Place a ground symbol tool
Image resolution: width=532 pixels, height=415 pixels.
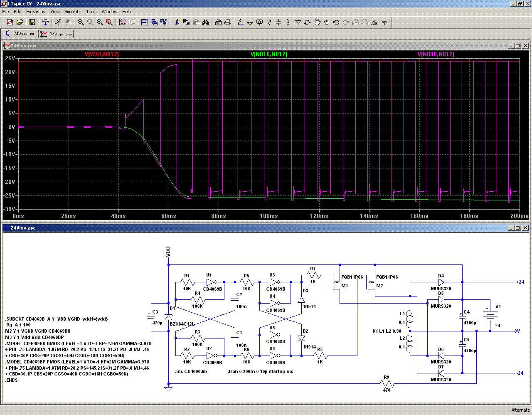click(x=250, y=22)
